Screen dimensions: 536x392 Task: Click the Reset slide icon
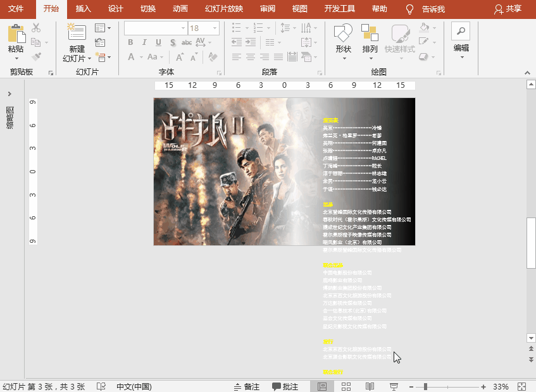click(x=100, y=42)
